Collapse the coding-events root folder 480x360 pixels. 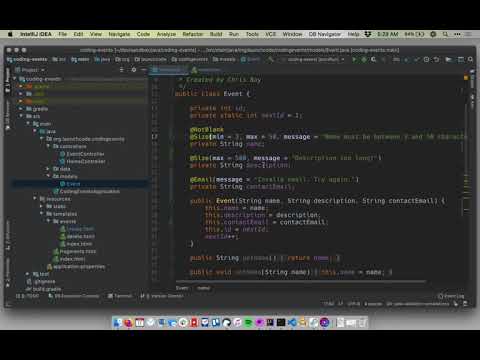tap(15, 79)
